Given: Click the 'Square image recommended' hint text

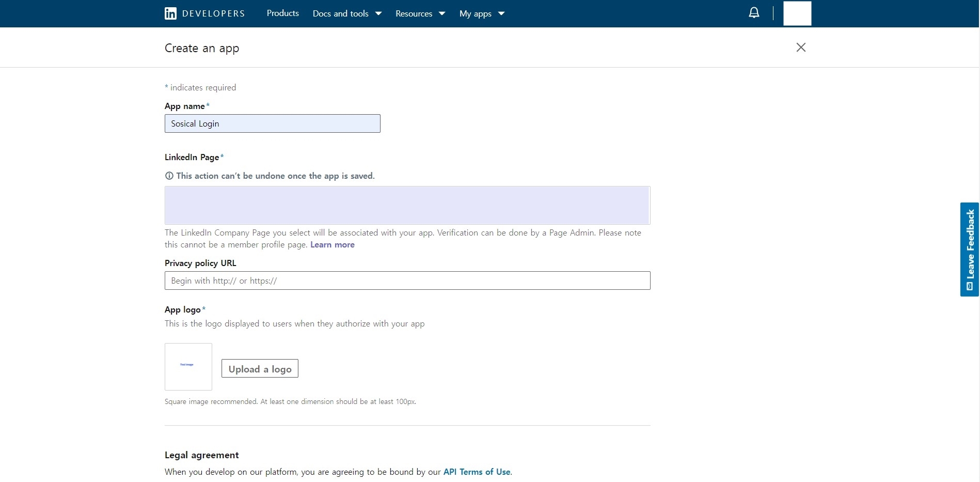Looking at the screenshot, I should 290,401.
